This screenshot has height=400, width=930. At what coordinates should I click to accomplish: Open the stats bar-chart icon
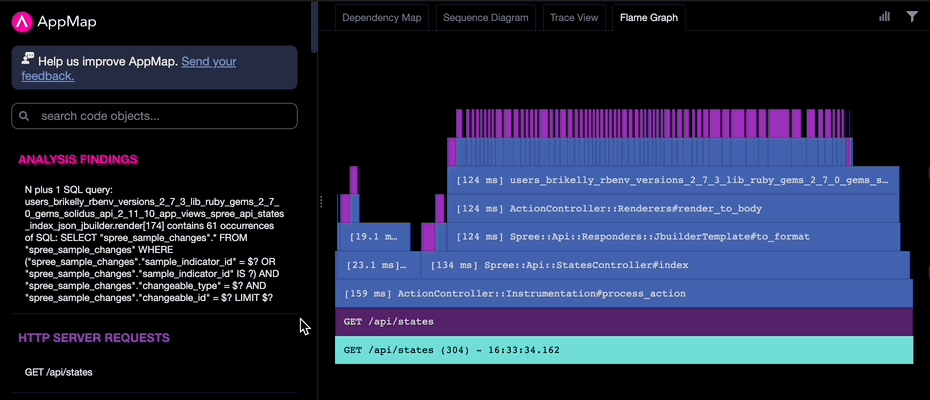click(x=884, y=17)
